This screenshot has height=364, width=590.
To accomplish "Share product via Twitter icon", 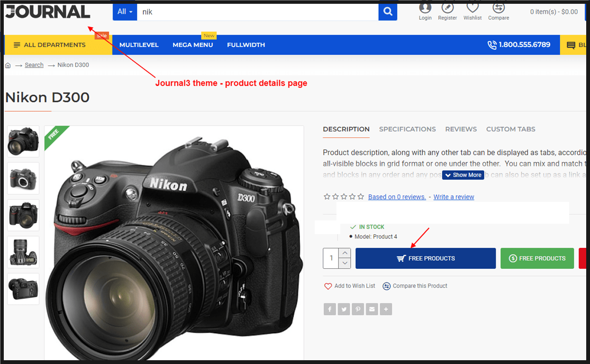I will pos(344,309).
